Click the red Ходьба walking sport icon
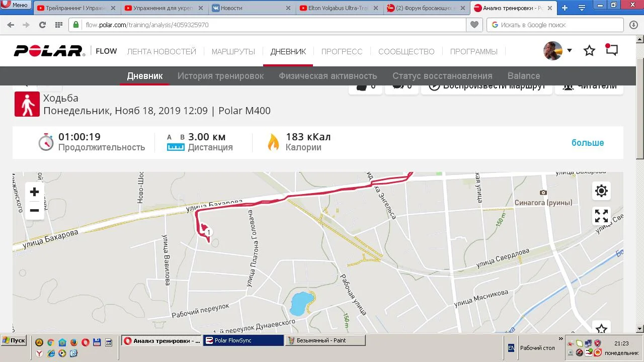Screen dimensions: 644x362 [x=27, y=104]
